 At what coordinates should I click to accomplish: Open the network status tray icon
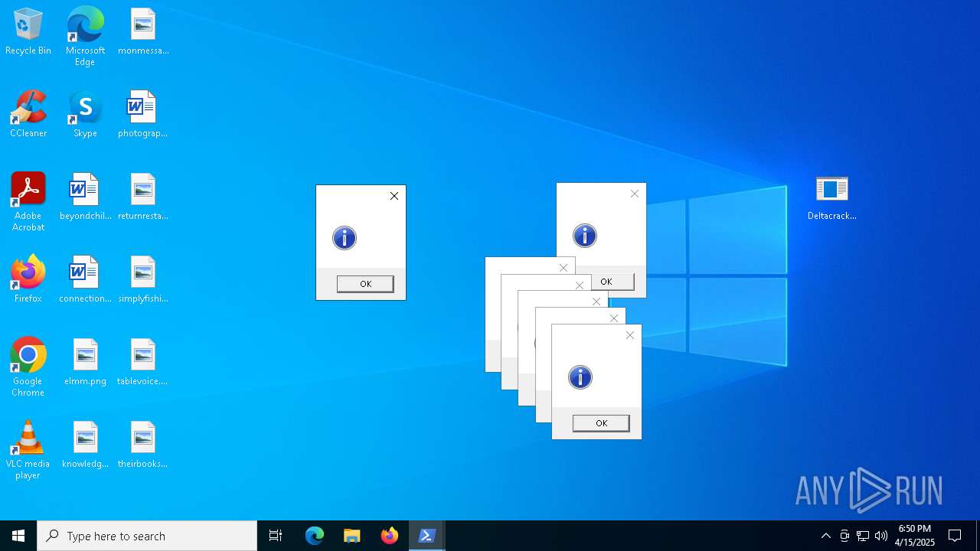coord(863,536)
